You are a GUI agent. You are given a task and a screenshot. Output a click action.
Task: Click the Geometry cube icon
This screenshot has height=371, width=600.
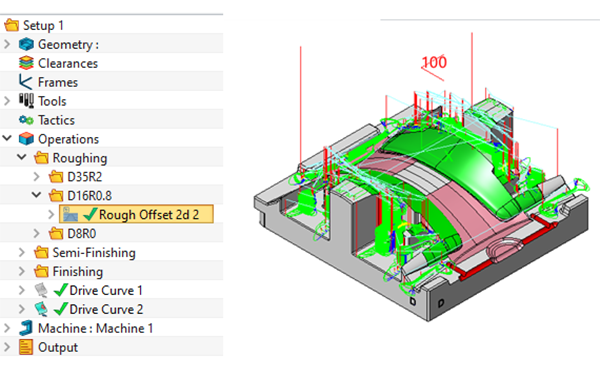(x=26, y=44)
